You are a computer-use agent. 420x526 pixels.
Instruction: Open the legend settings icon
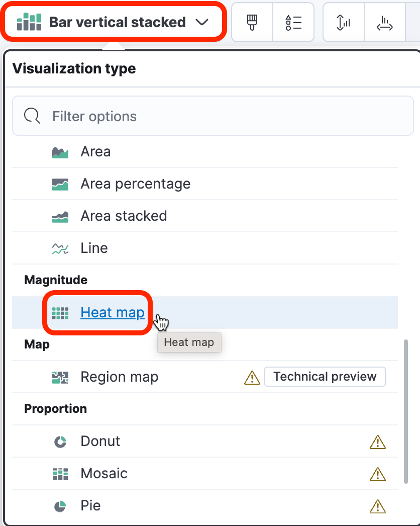[293, 23]
